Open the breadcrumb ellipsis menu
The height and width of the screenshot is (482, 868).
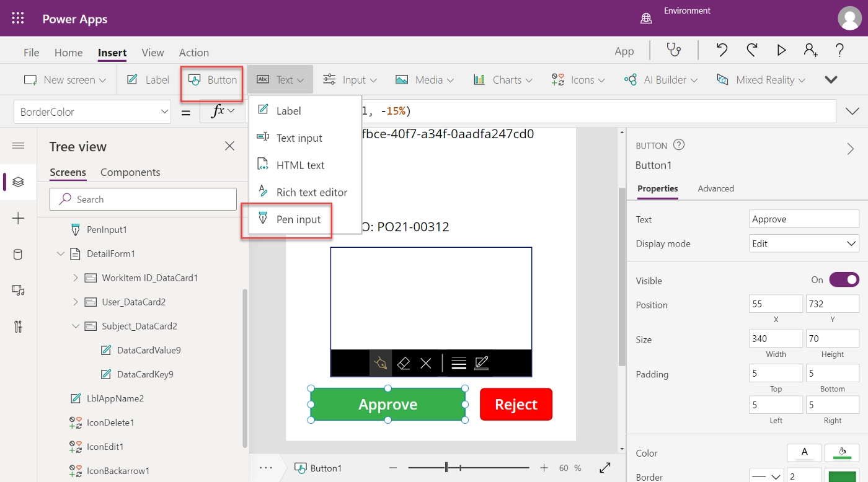coord(266,468)
